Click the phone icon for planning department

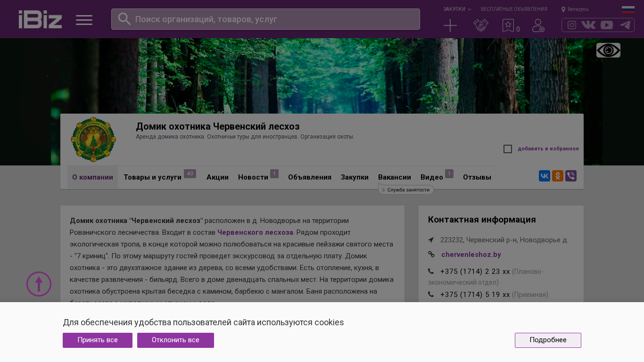coord(431,271)
